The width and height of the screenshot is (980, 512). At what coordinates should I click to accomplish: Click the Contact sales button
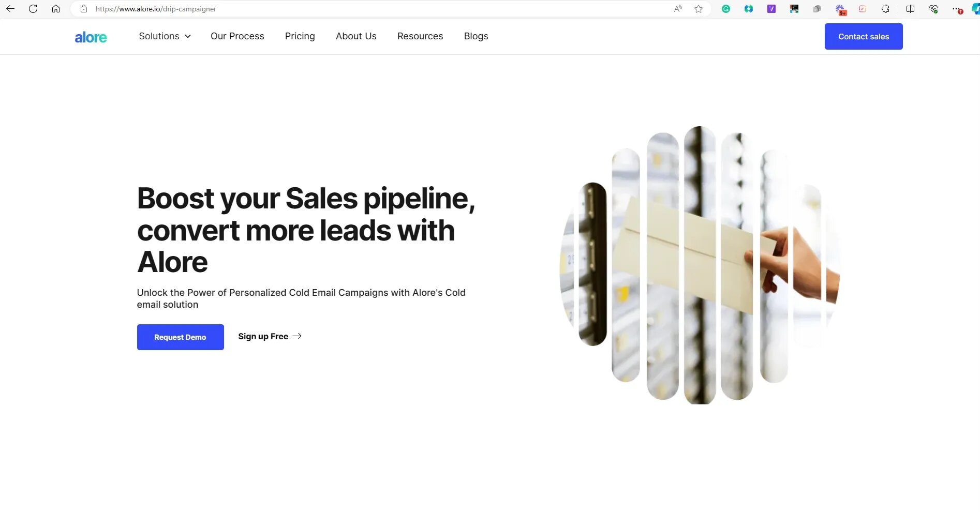(x=864, y=37)
